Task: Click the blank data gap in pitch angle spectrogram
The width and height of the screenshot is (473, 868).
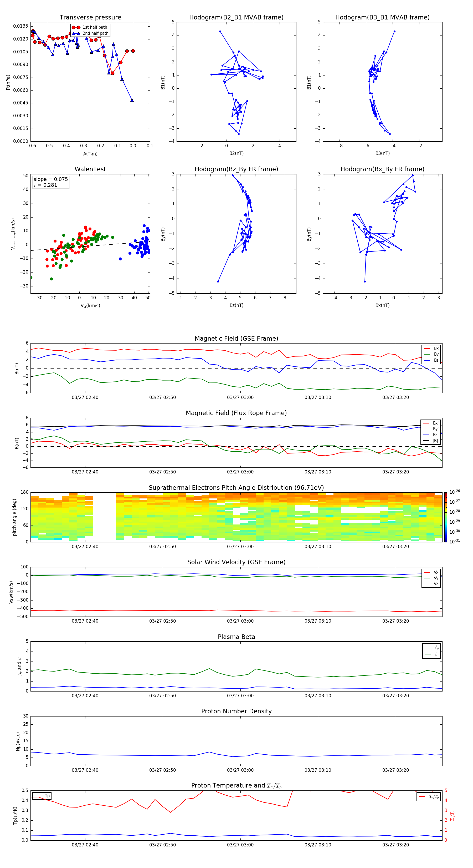Action: pos(104,517)
